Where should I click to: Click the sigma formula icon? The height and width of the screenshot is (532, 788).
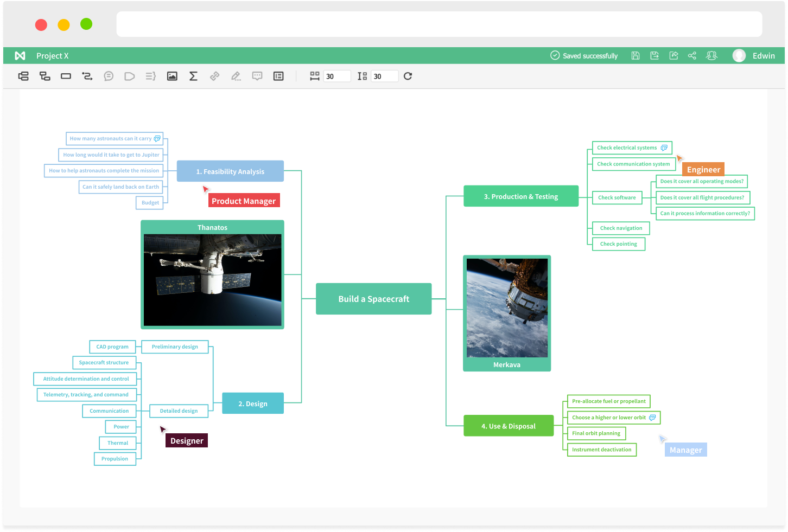point(193,76)
